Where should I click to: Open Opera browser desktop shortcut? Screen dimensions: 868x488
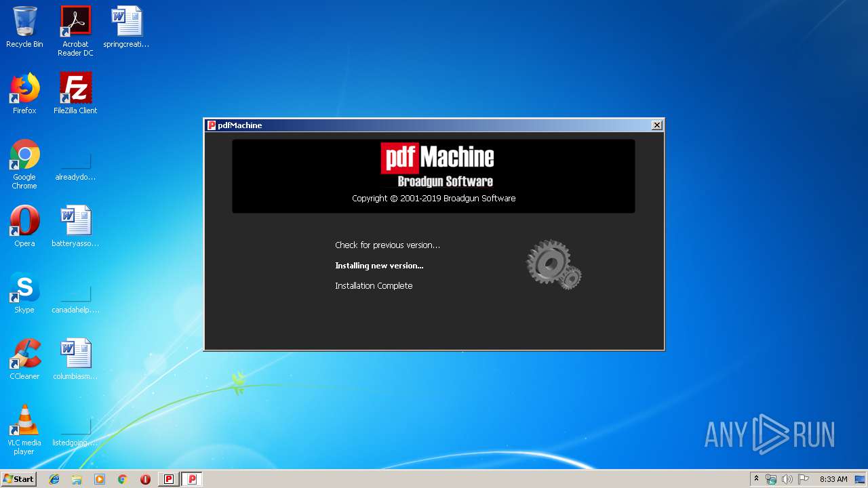[x=24, y=226]
